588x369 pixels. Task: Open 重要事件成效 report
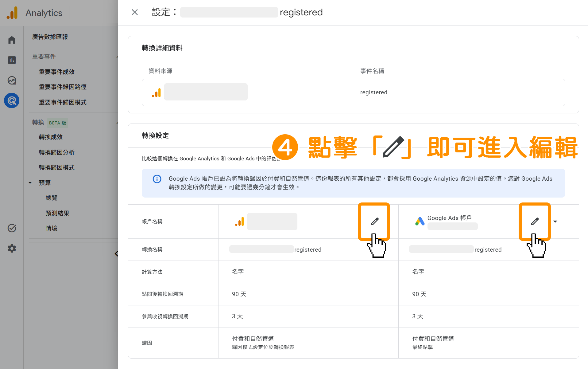click(57, 72)
